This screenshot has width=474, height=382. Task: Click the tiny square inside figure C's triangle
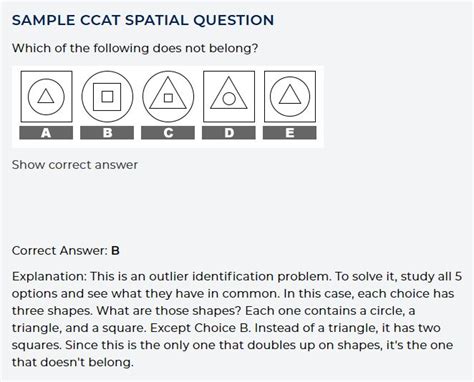pos(168,98)
